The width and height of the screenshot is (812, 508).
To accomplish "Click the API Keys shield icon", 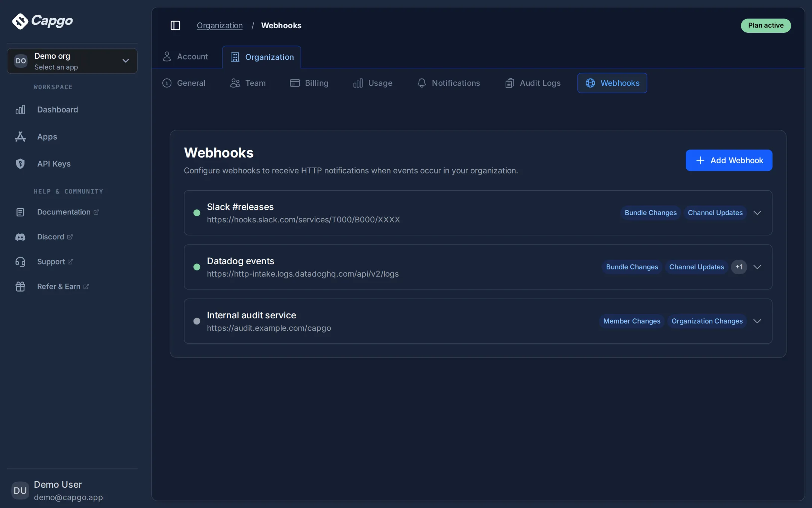I will [x=20, y=164].
